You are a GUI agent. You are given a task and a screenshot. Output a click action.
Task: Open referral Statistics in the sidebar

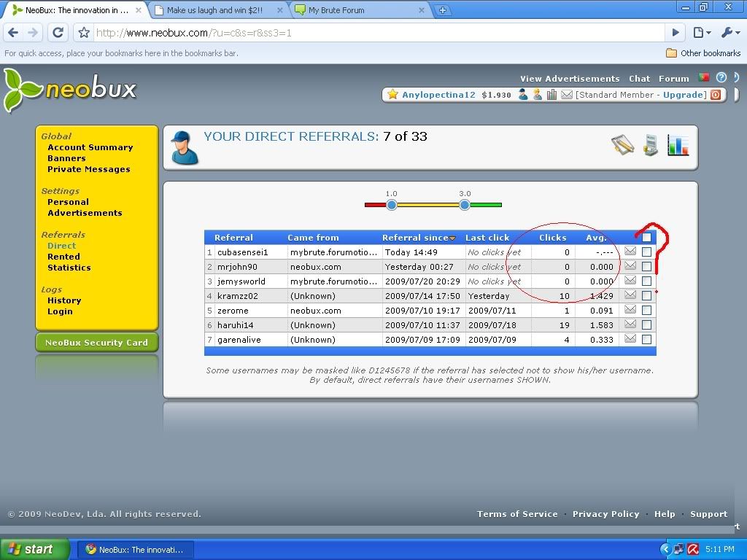(69, 267)
